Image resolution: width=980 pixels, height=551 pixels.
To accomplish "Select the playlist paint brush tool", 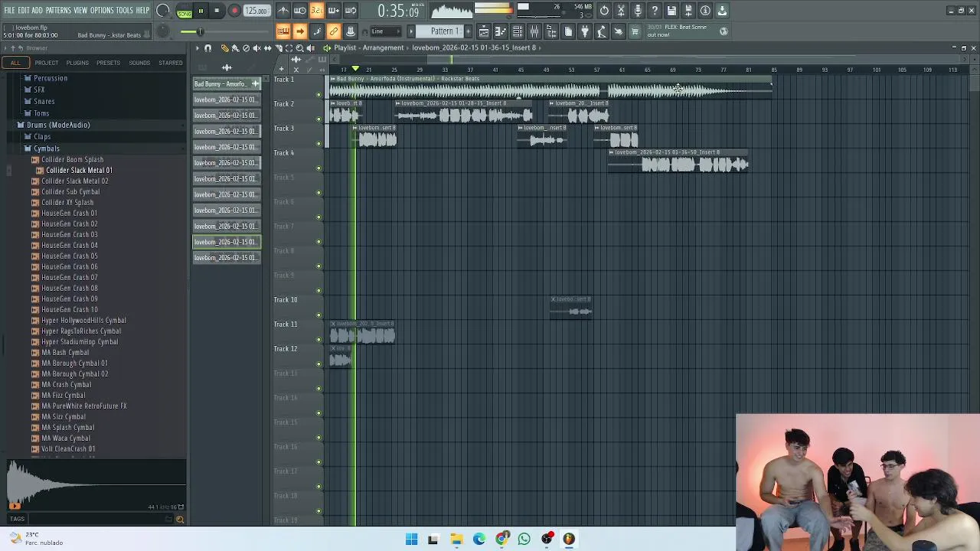I will [x=235, y=47].
